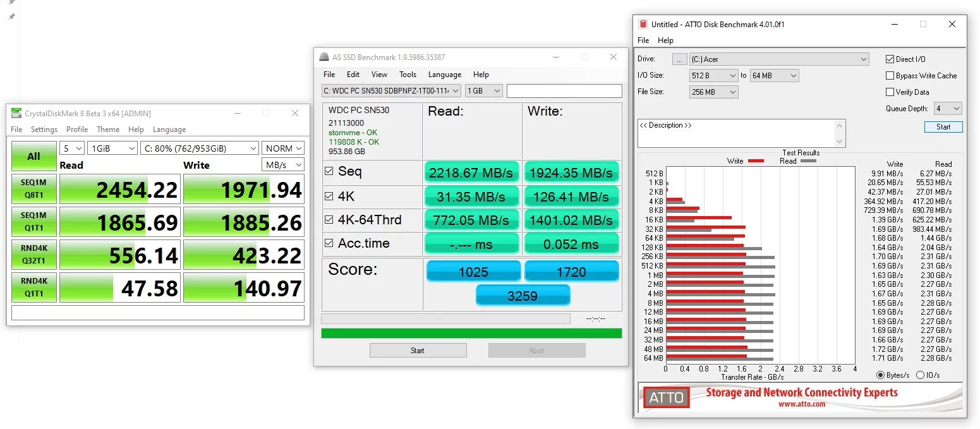Click the CrystalDiskMark icon in its title bar
The image size is (980, 429).
click(x=16, y=113)
